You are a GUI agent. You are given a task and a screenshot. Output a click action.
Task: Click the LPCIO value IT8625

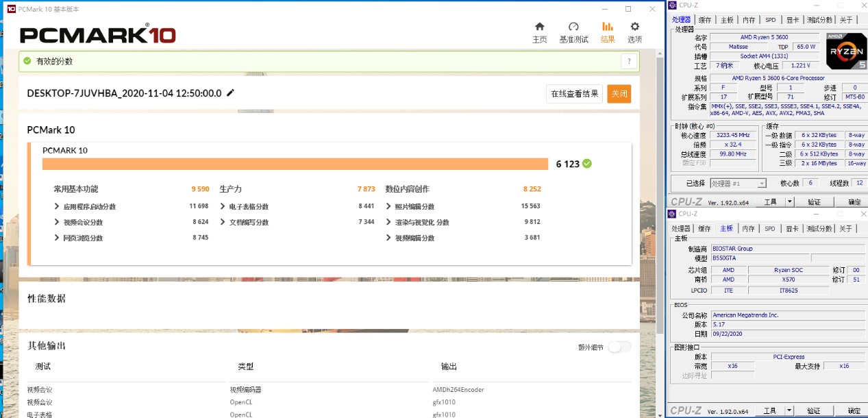[x=788, y=290]
